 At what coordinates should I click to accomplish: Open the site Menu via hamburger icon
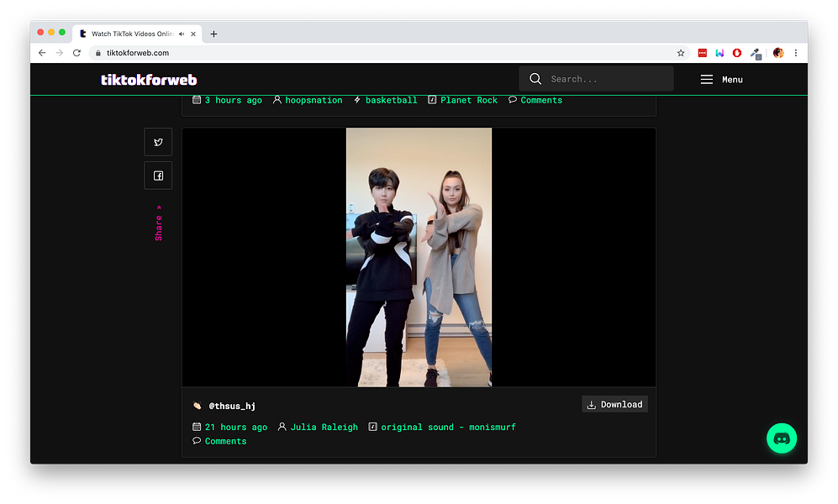pos(706,79)
